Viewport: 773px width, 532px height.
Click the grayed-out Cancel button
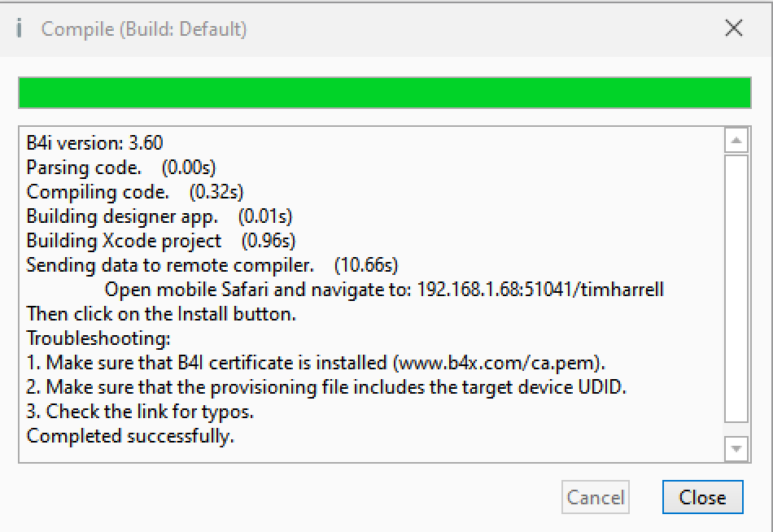(x=596, y=498)
